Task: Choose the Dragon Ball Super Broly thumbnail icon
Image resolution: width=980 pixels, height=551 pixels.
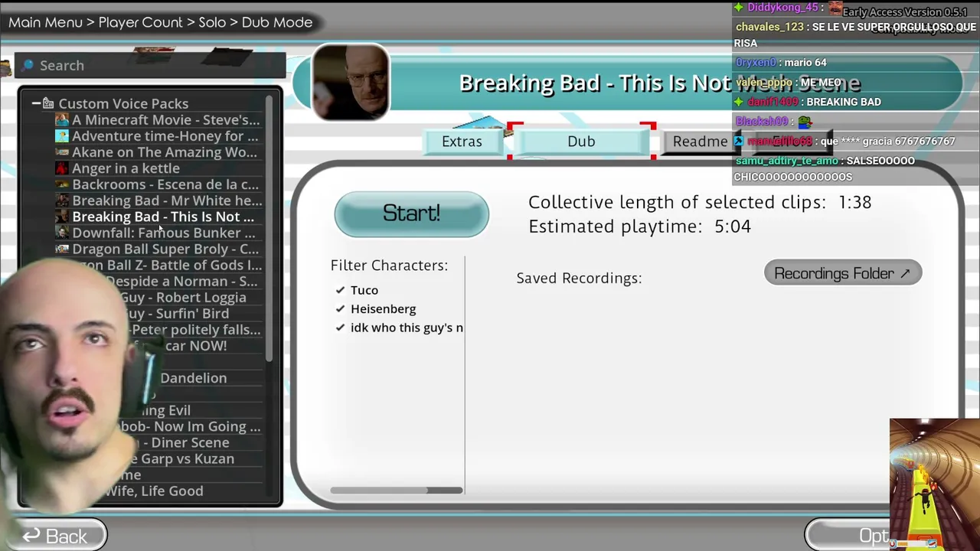Action: 62,249
